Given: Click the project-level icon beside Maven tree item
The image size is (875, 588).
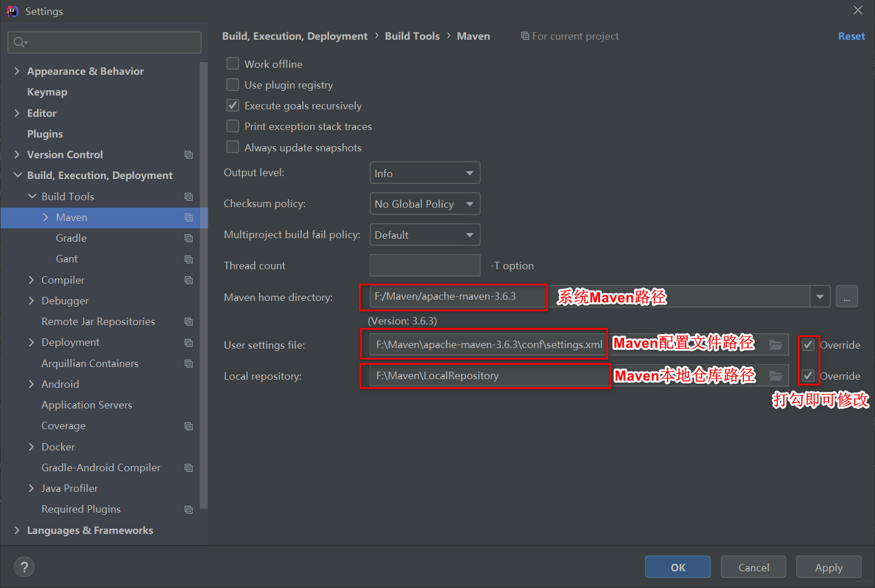Looking at the screenshot, I should coord(189,217).
